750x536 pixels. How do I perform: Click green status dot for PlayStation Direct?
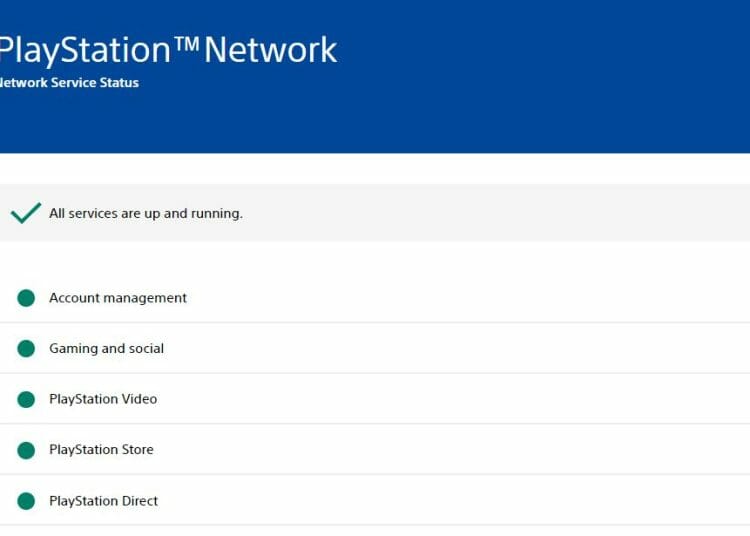click(x=26, y=501)
